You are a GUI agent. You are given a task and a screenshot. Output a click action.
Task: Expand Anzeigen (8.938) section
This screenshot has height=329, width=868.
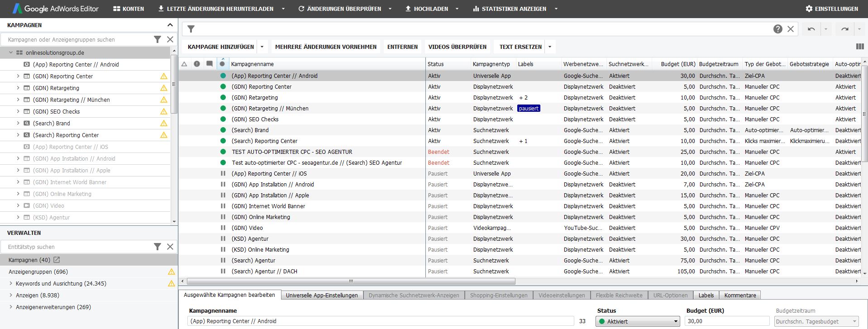click(11, 295)
